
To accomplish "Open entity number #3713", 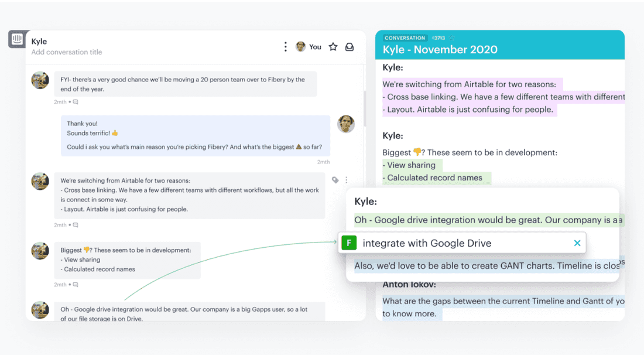I will point(438,37).
